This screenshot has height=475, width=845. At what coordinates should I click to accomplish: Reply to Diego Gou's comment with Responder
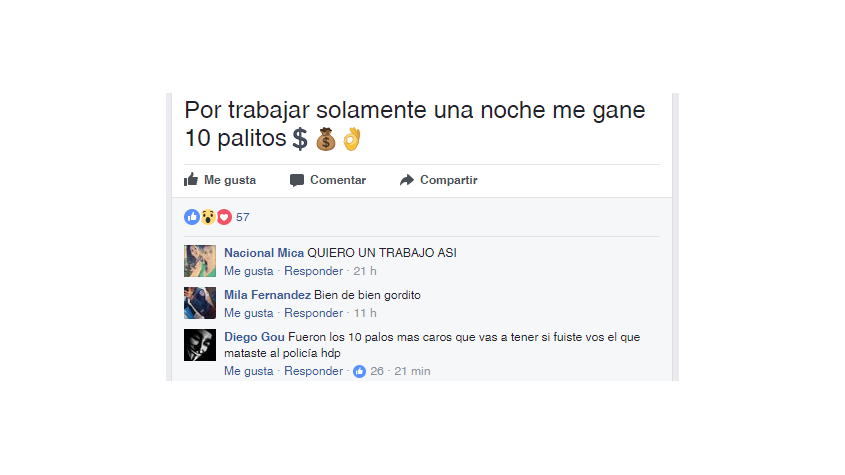click(314, 371)
